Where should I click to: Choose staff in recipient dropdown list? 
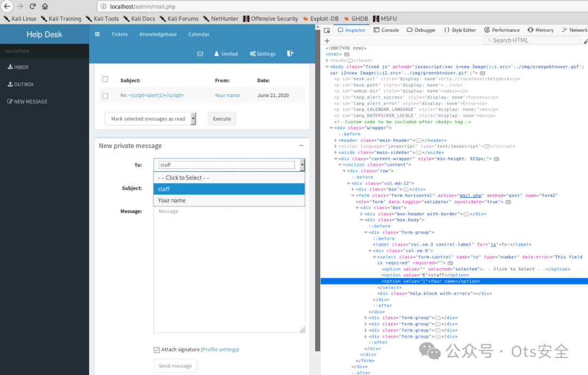[229, 189]
